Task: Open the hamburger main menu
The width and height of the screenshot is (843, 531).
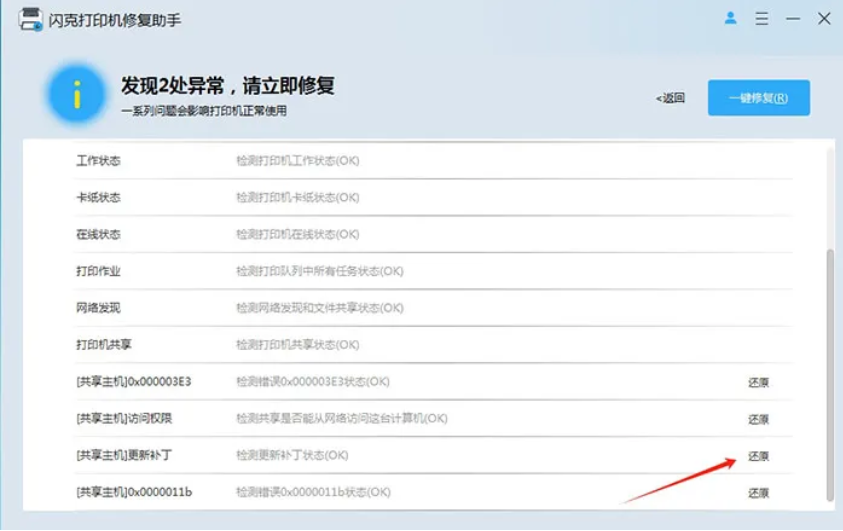Action: click(x=762, y=19)
